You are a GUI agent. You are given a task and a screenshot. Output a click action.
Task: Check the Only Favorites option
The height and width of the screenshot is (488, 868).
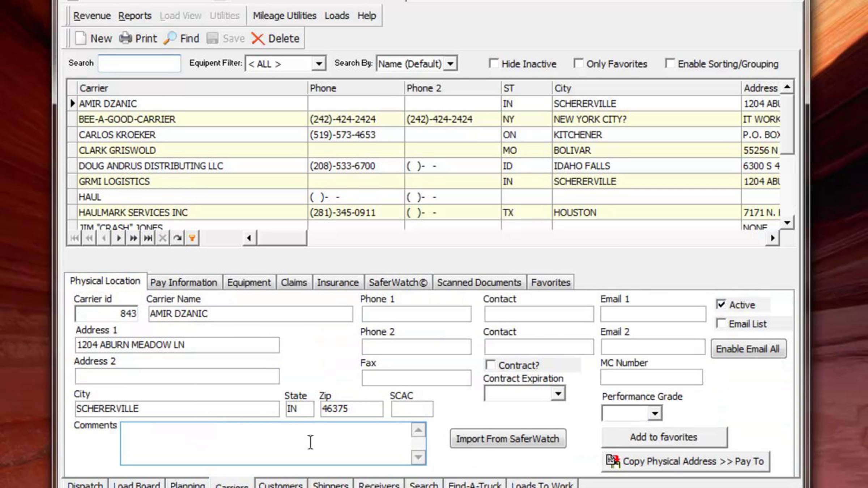pos(578,63)
